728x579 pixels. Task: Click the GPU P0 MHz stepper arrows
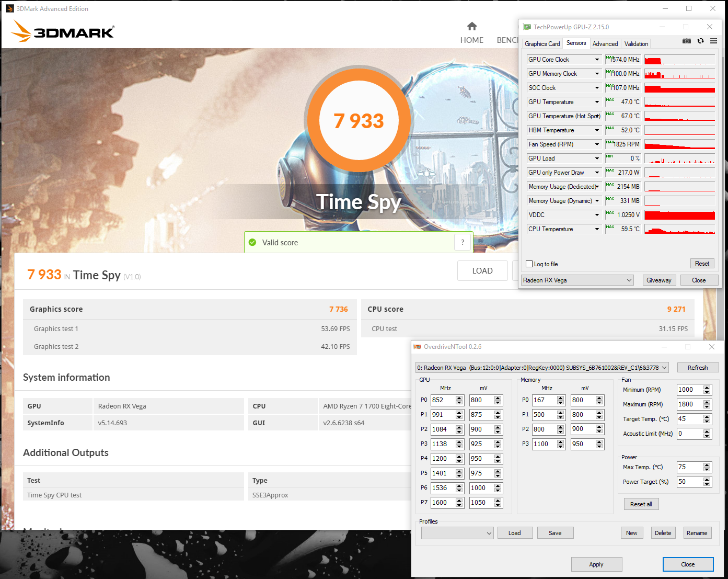tap(459, 400)
